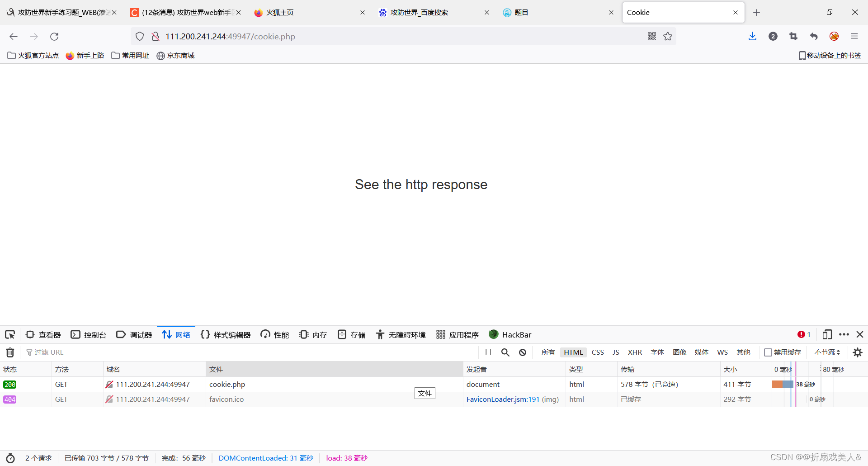Bookmark this page with the star

point(668,37)
